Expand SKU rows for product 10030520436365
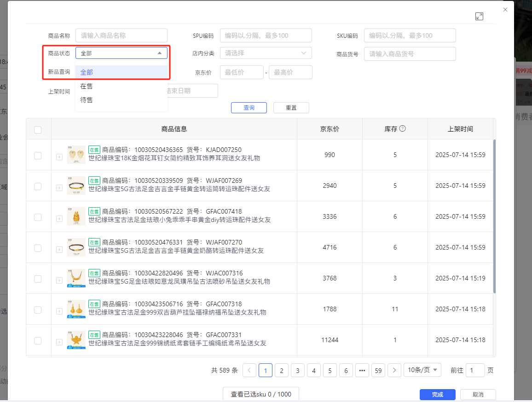 tap(59, 157)
